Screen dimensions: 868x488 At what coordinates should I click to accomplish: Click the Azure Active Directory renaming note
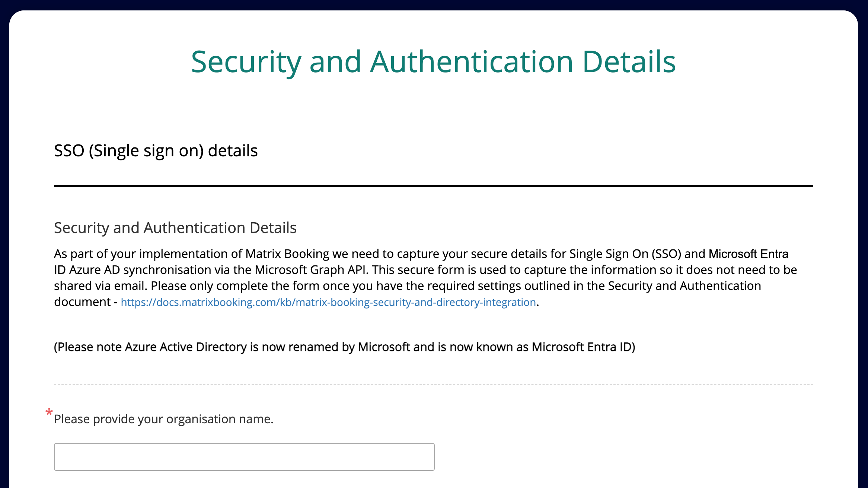[x=344, y=347]
